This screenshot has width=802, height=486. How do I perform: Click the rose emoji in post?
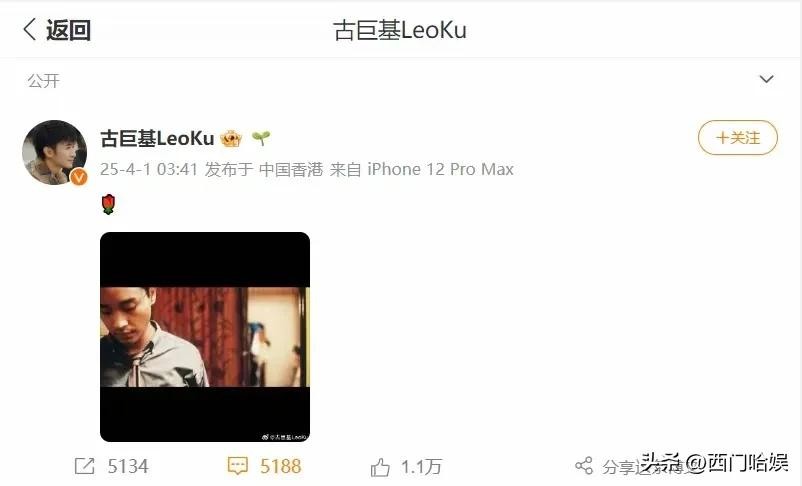108,204
